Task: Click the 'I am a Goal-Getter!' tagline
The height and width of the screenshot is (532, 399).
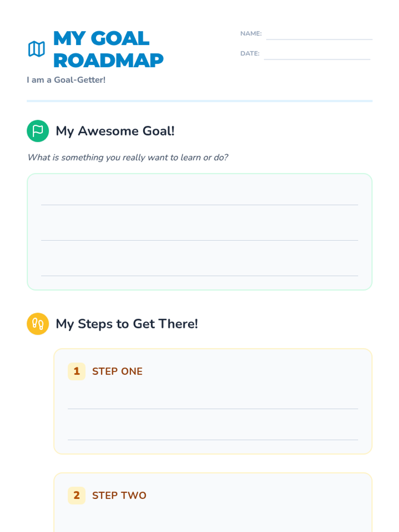Action: pyautogui.click(x=66, y=80)
